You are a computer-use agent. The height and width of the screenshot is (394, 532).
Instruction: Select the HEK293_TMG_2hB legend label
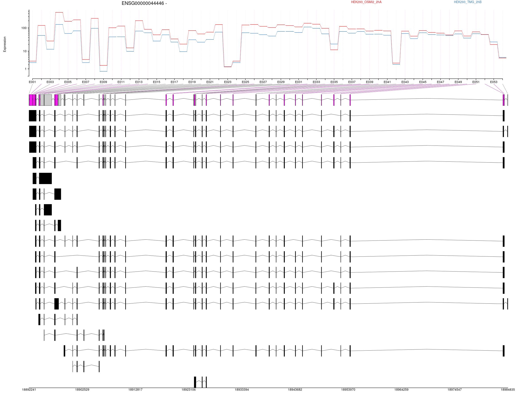(x=467, y=2)
